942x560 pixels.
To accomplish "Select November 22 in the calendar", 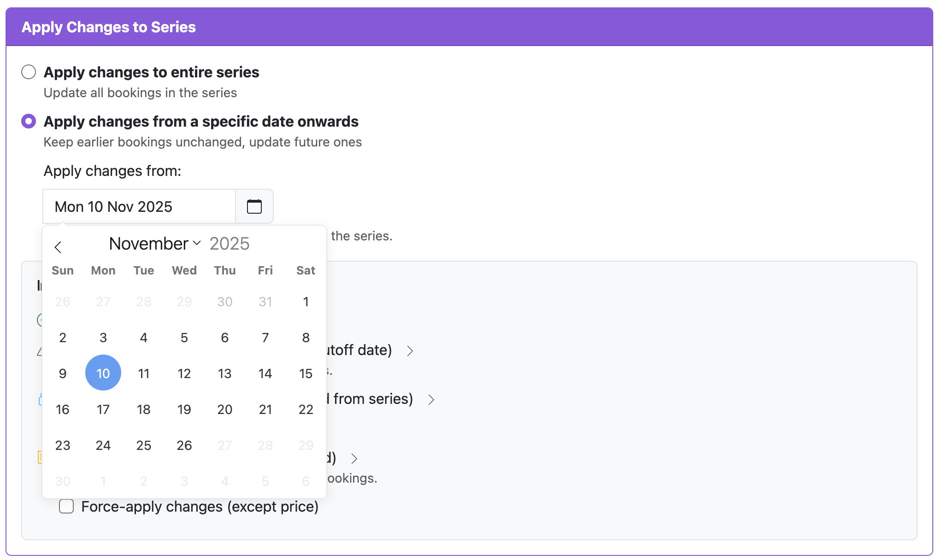I will (306, 409).
